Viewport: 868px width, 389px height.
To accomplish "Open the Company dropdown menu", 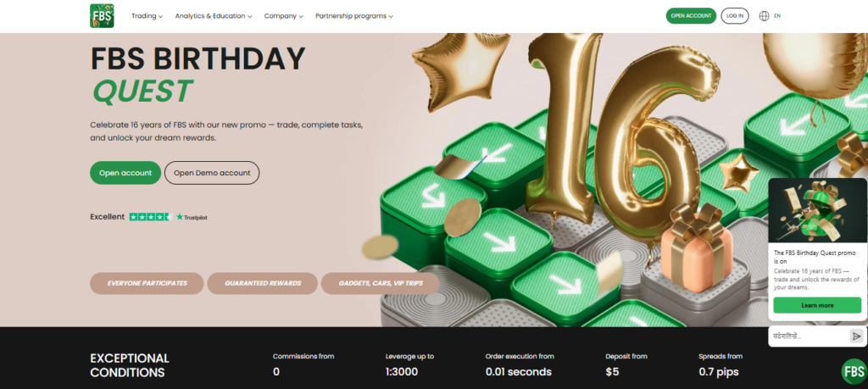I will [283, 16].
